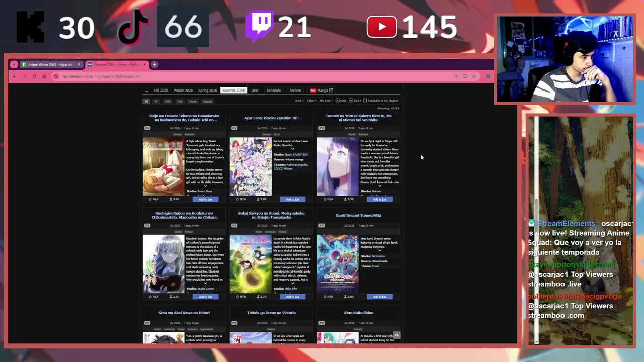Toggle the Kids exclusion checkbox

tap(337, 101)
